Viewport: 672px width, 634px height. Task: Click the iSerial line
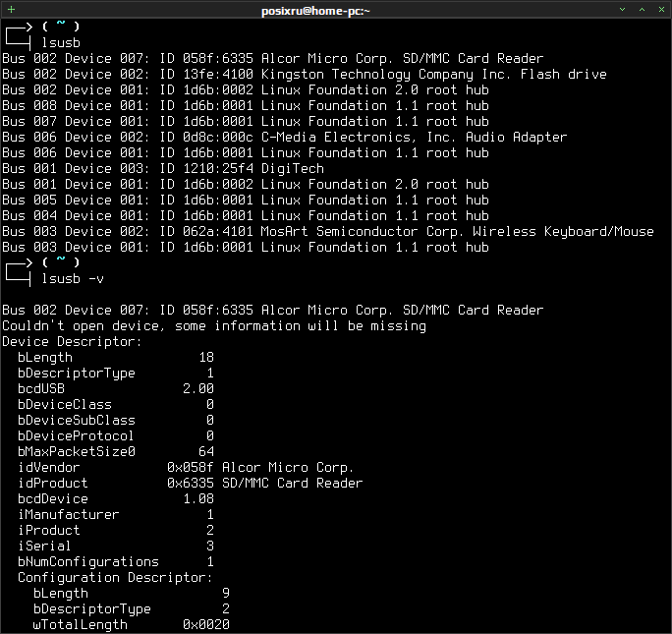(x=116, y=547)
